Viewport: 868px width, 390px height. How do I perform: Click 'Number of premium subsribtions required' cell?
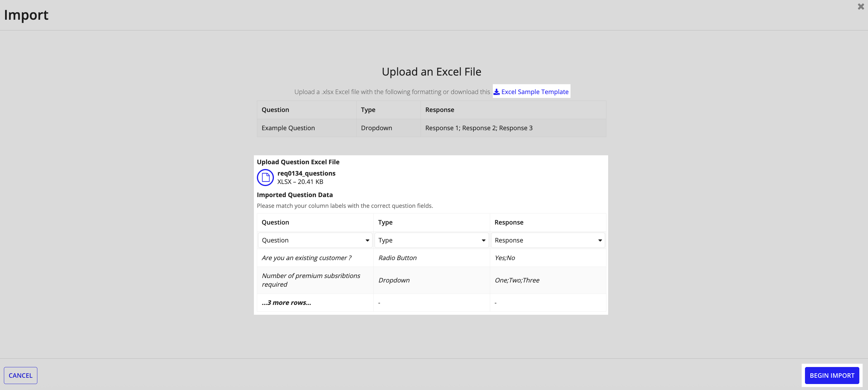click(x=315, y=280)
